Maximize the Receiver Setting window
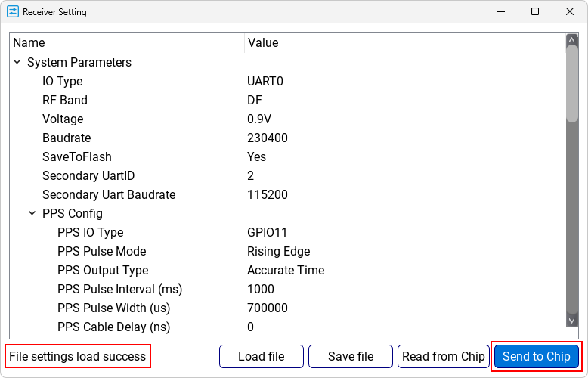The width and height of the screenshot is (588, 378). click(534, 12)
